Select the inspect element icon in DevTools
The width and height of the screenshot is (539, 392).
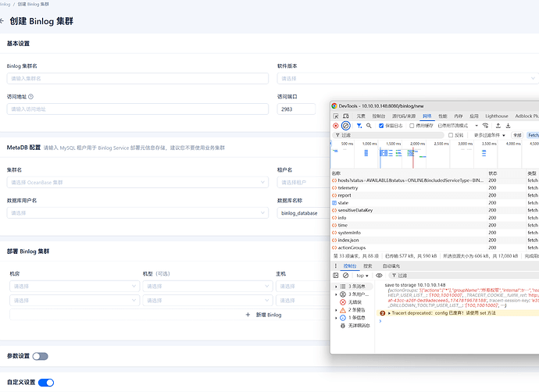[336, 116]
